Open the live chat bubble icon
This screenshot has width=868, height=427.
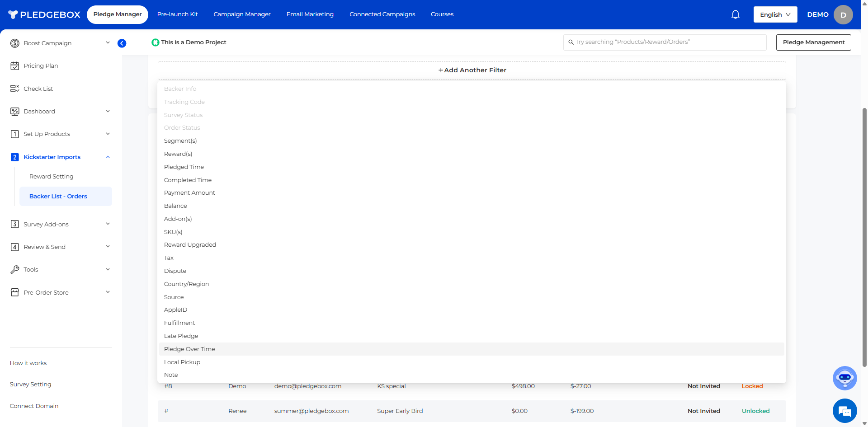click(844, 411)
